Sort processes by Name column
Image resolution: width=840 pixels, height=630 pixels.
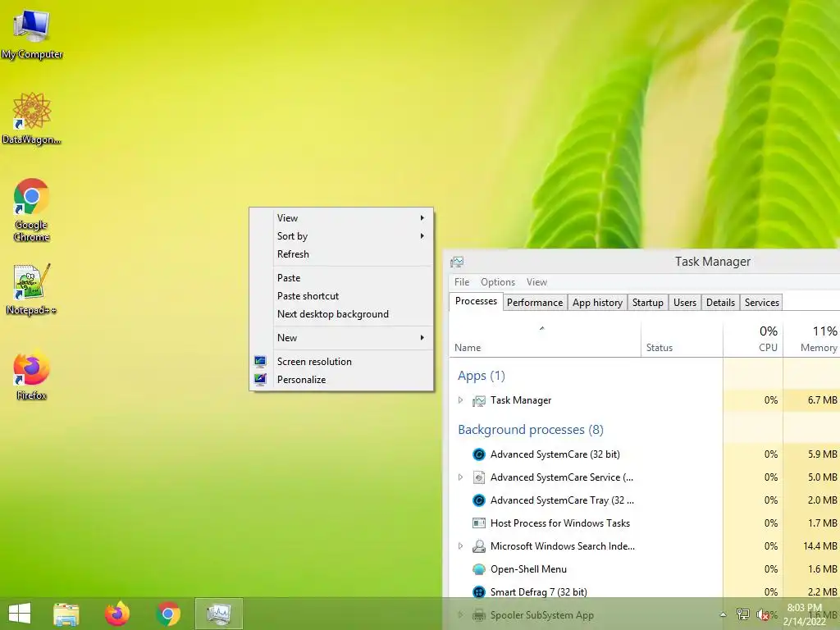point(546,340)
